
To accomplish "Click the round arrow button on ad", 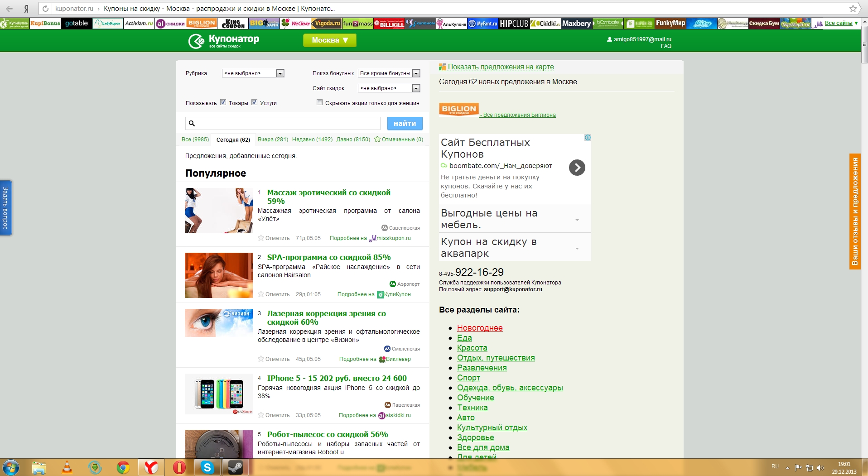I will 577,168.
